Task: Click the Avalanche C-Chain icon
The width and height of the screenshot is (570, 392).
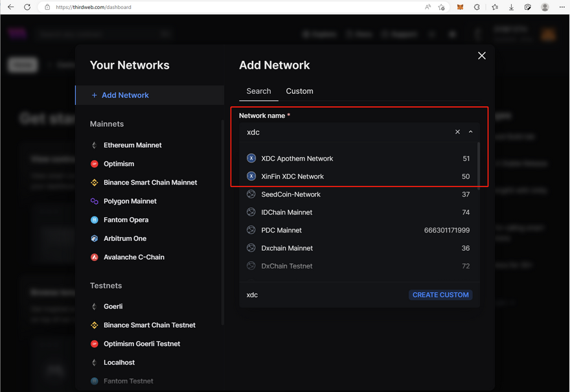Action: pyautogui.click(x=95, y=257)
